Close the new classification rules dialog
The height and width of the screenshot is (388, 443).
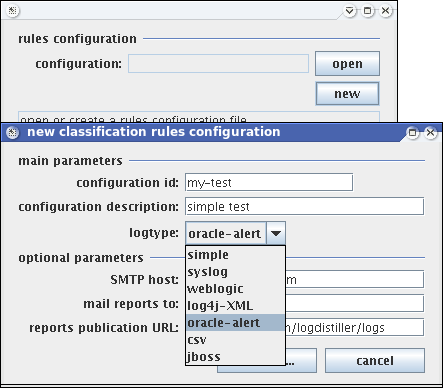[430, 133]
